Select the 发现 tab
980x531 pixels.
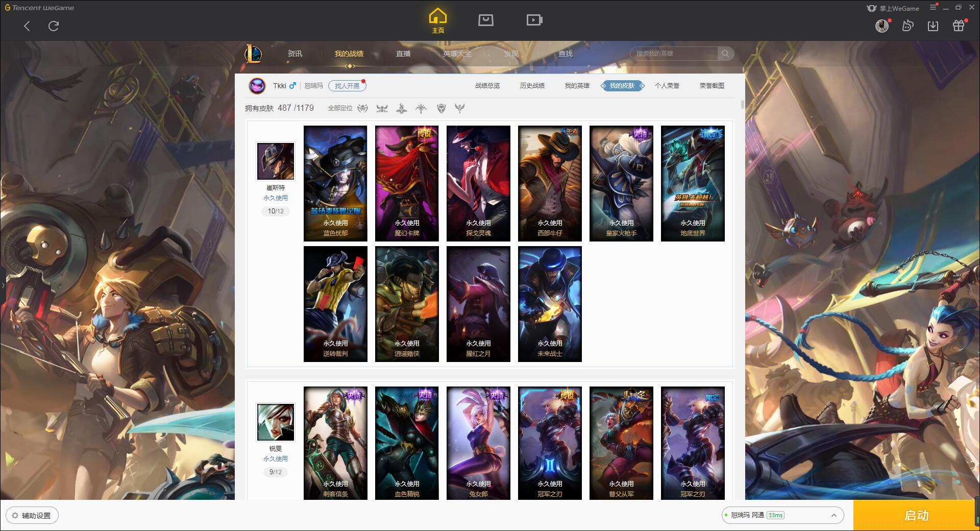511,54
